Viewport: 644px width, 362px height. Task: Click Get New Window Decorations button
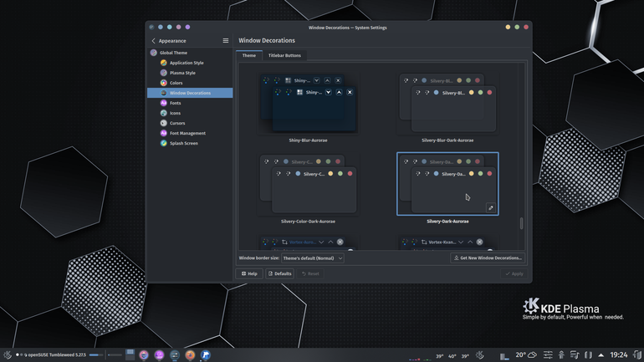(x=488, y=258)
